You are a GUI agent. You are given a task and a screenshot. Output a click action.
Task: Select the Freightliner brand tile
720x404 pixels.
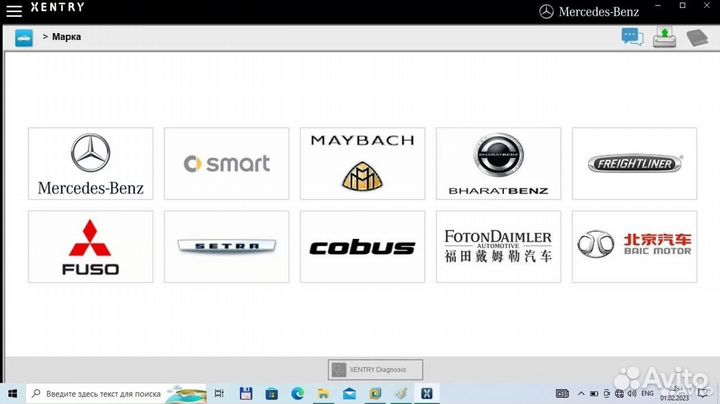click(634, 163)
